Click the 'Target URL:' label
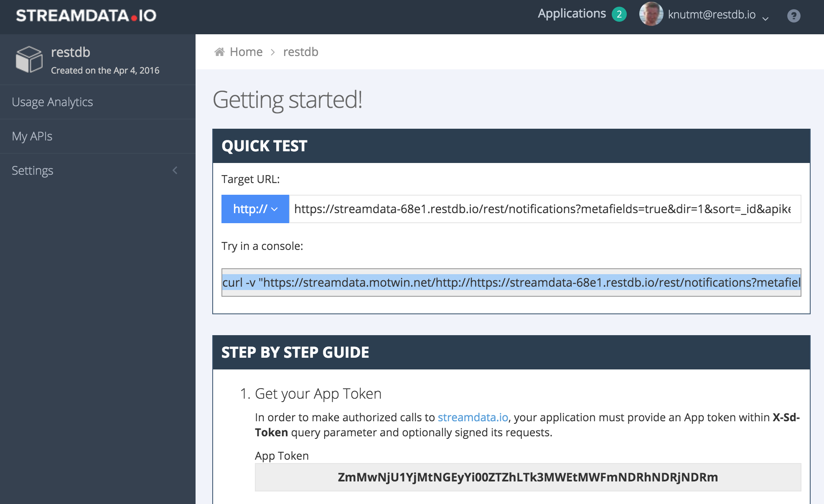824x504 pixels. pos(251,179)
